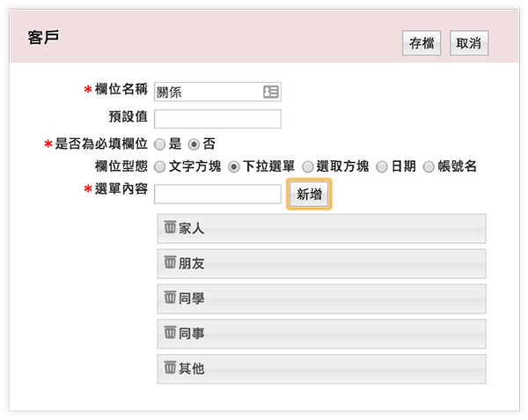Click the contact card icon in 欄位名稱 field
This screenshot has width=528, height=420.
pyautogui.click(x=270, y=92)
